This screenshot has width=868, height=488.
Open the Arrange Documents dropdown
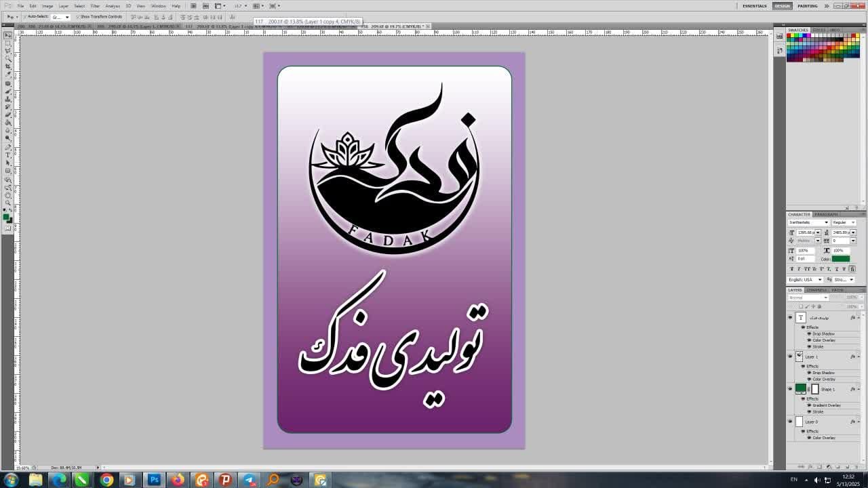tap(258, 6)
